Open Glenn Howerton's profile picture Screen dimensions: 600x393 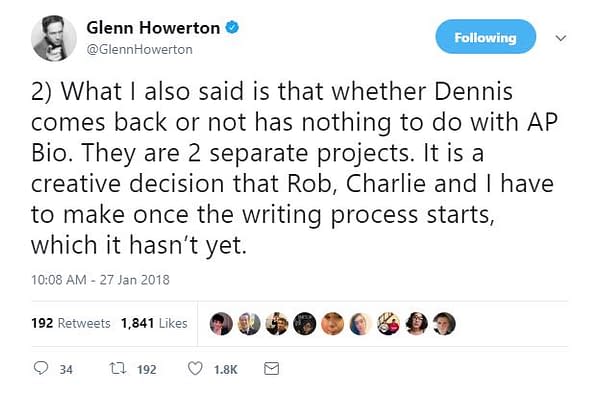(54, 38)
